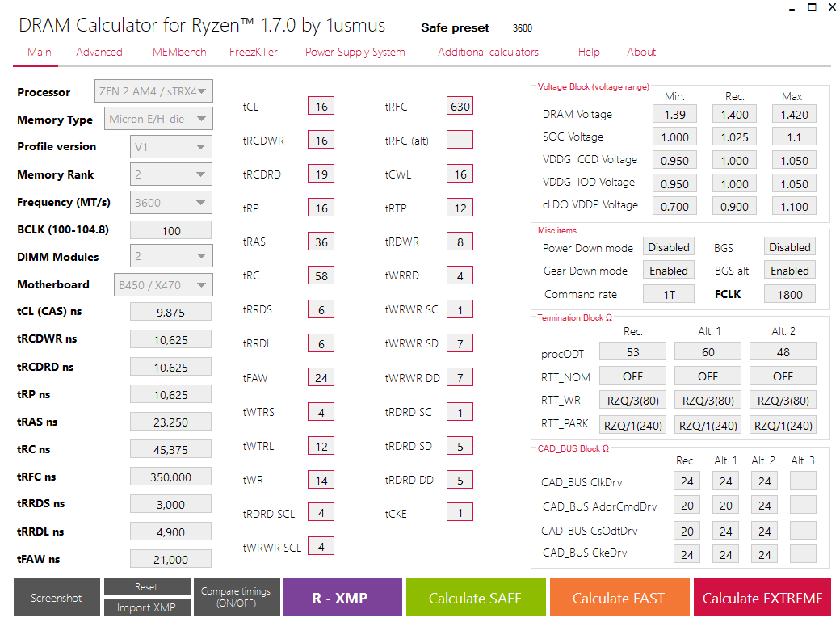Select the tRFC value 630 field
Viewport: 840px width, 622px height.
coord(460,106)
